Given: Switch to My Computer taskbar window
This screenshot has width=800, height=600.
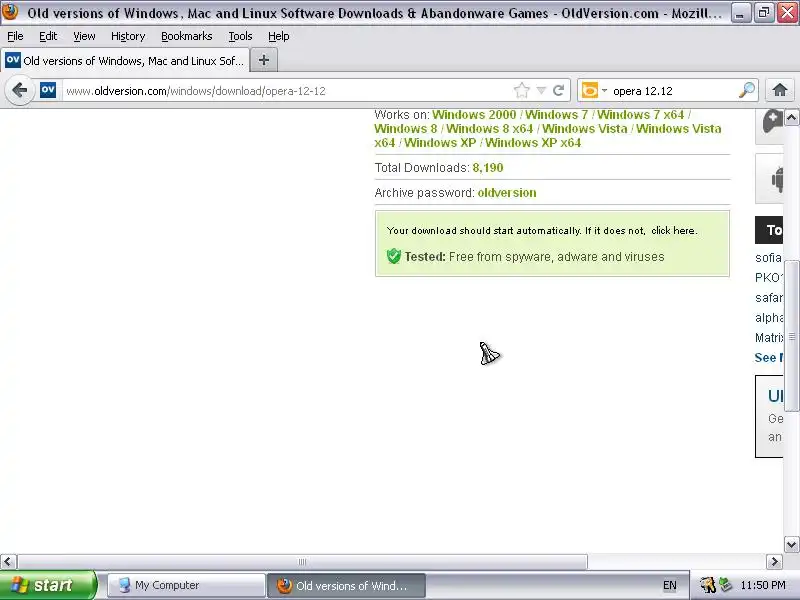Looking at the screenshot, I should [x=186, y=585].
